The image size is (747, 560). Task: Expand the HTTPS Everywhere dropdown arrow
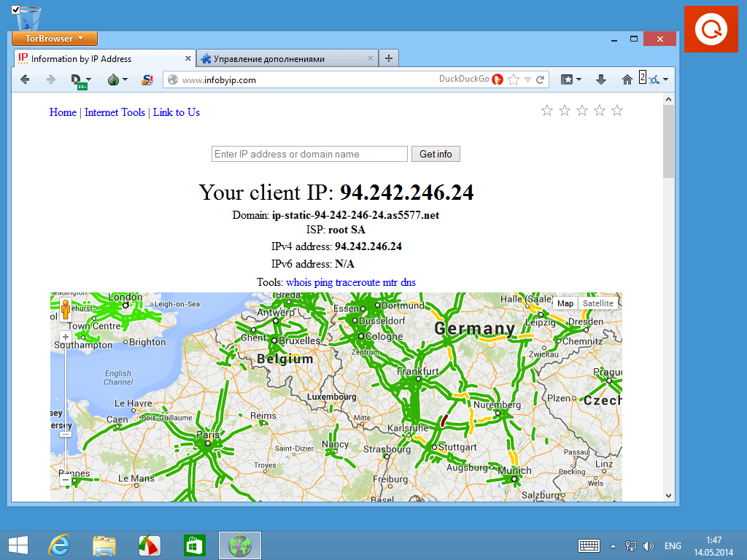click(x=665, y=79)
